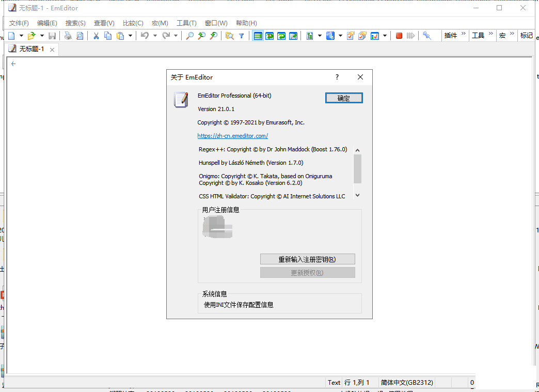Image resolution: width=539 pixels, height=392 pixels.
Task: Click the 更新授权(R) button
Action: coord(307,273)
